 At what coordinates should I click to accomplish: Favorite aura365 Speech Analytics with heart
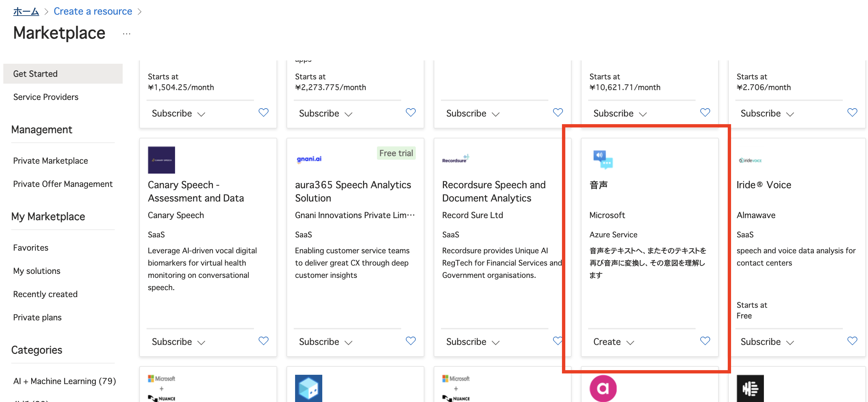tap(410, 341)
